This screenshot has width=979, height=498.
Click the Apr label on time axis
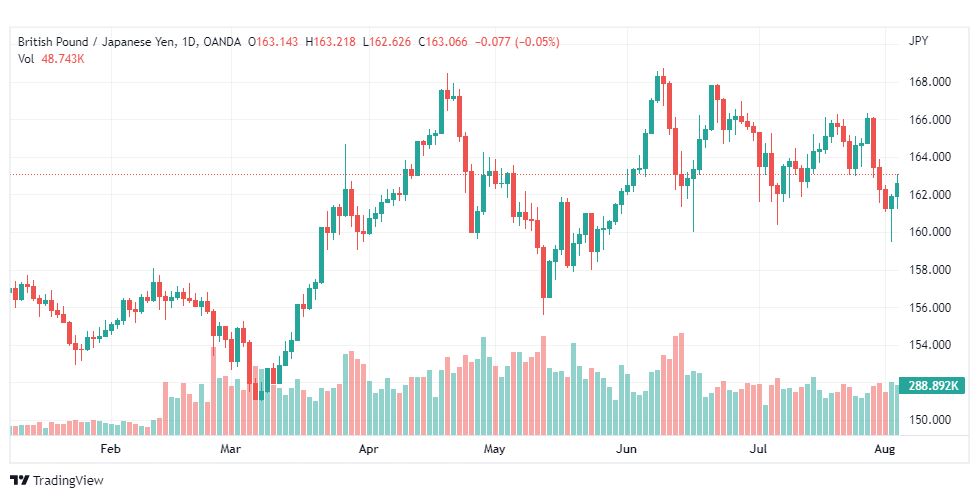pyautogui.click(x=368, y=449)
